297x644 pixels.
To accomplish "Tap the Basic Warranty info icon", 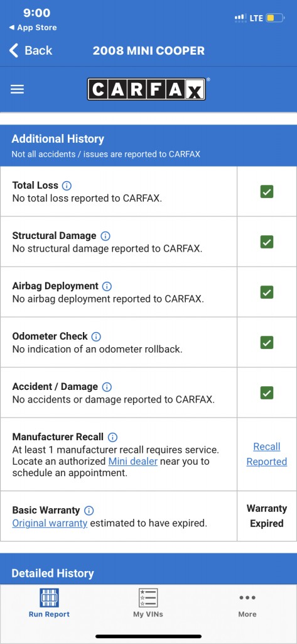I will (89, 511).
